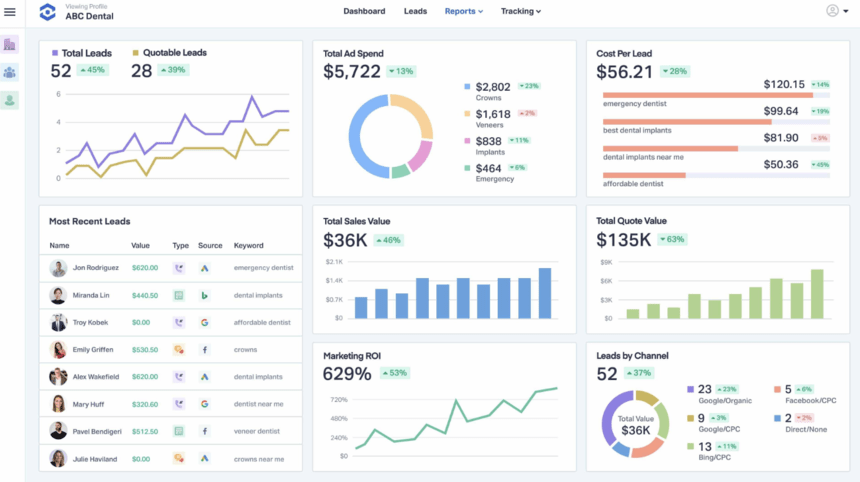Click the Bing/CPC green legend swatch
The image size is (860, 482).
pyautogui.click(x=691, y=446)
